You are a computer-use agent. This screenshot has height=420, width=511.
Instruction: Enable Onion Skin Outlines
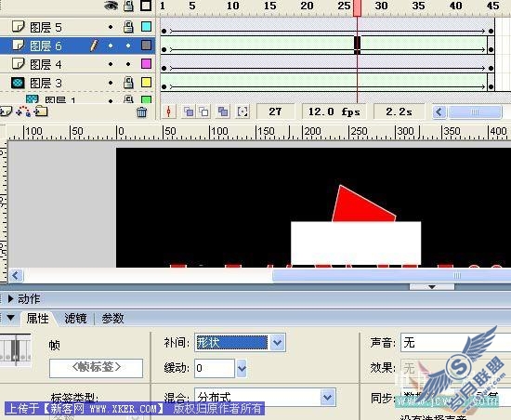[204, 112]
